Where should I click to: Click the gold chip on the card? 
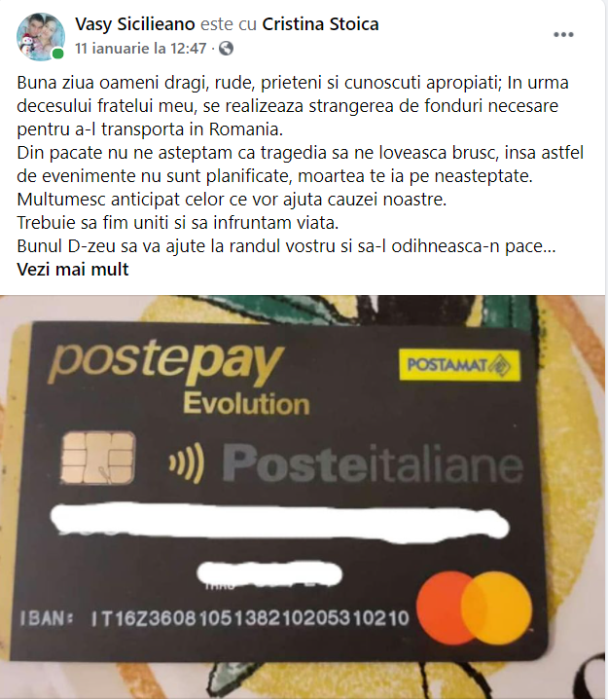[x=97, y=458]
